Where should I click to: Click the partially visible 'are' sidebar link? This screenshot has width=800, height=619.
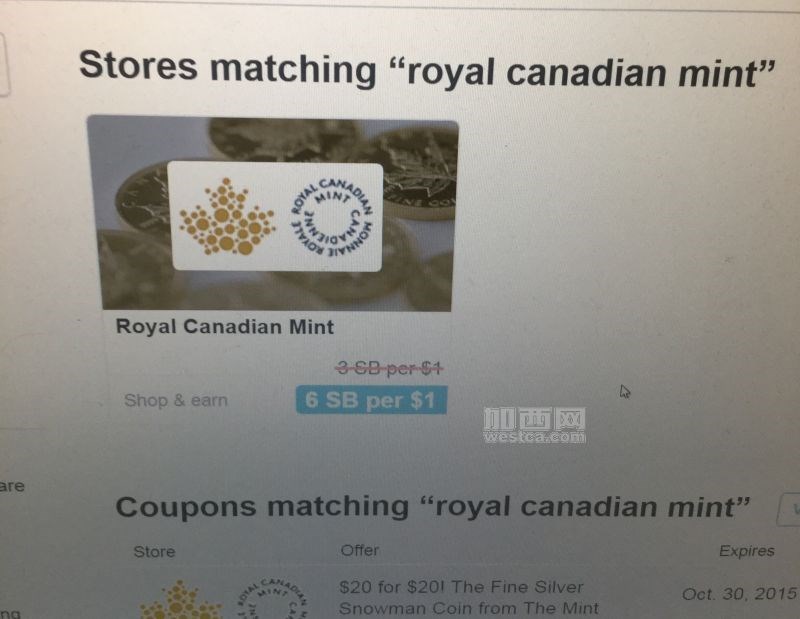[x=12, y=486]
